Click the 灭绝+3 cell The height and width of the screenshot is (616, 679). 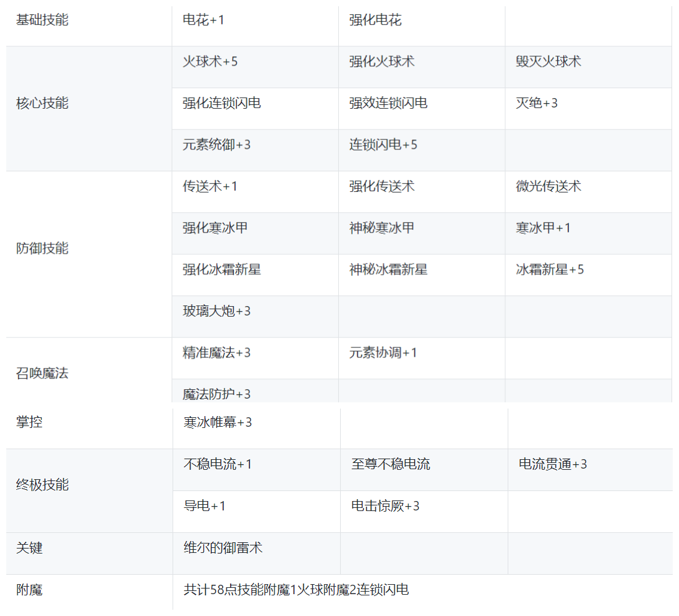536,103
